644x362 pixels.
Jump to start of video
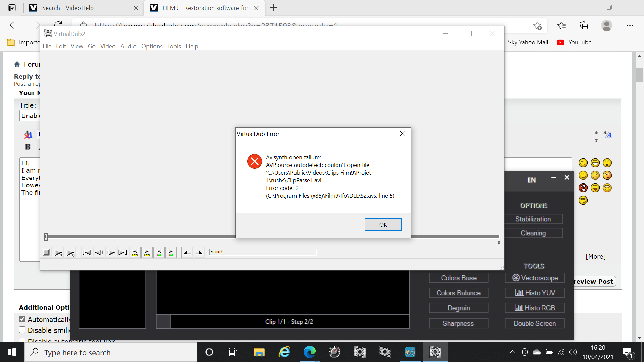click(87, 252)
